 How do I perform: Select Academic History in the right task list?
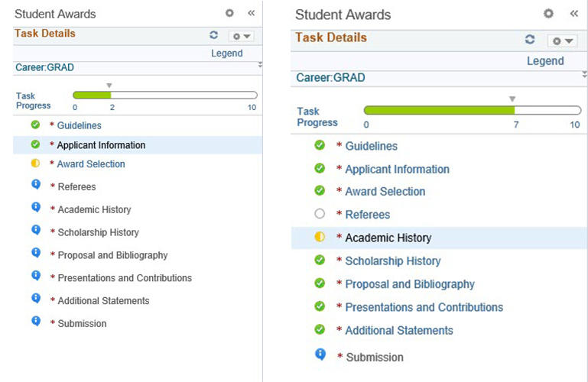coord(388,238)
